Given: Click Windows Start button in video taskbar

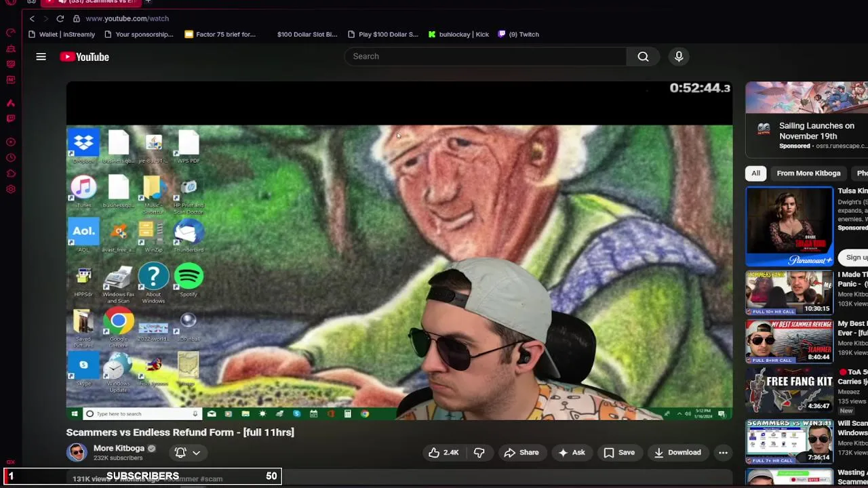Looking at the screenshot, I should (x=75, y=413).
